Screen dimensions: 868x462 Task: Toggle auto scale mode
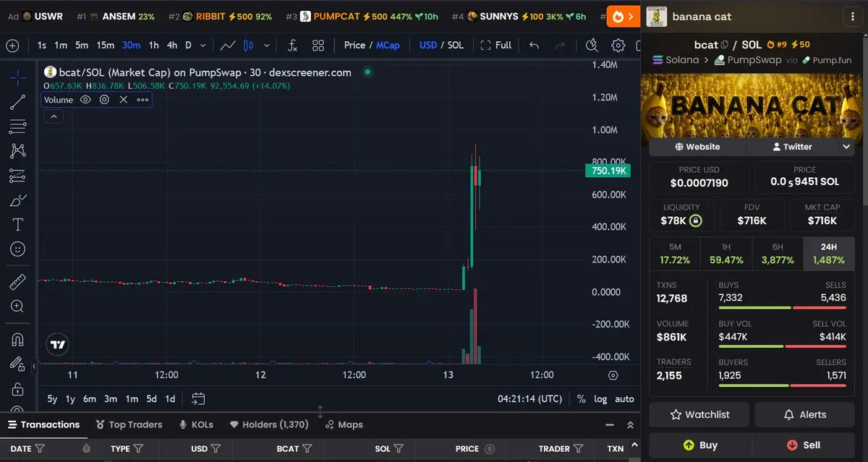pos(624,398)
